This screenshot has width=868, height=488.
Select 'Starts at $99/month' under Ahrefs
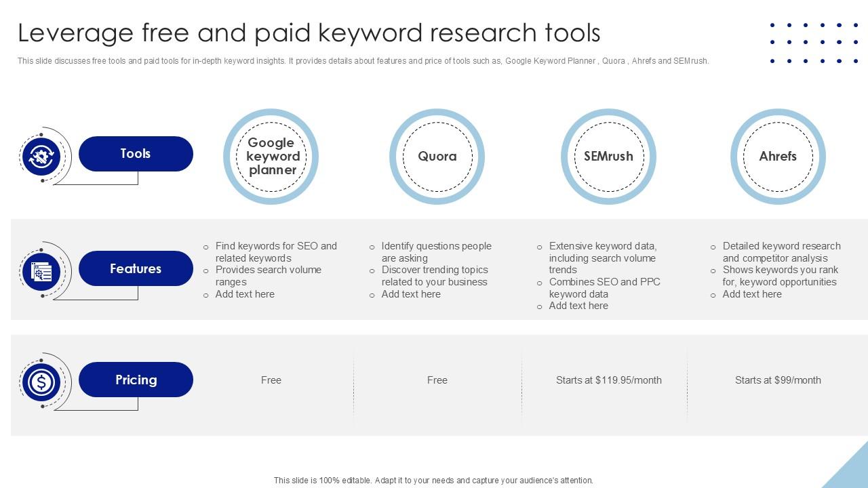point(778,380)
